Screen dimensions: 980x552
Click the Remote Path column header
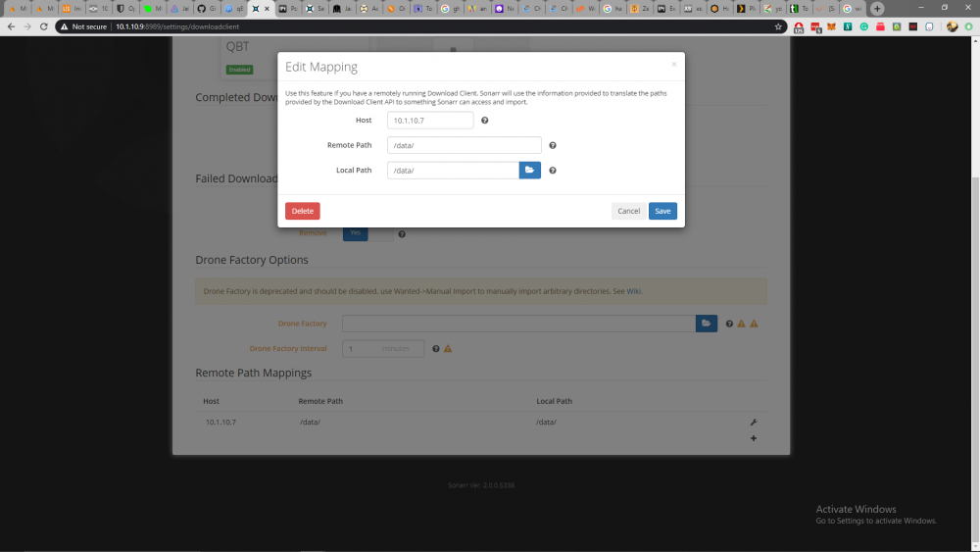click(320, 401)
